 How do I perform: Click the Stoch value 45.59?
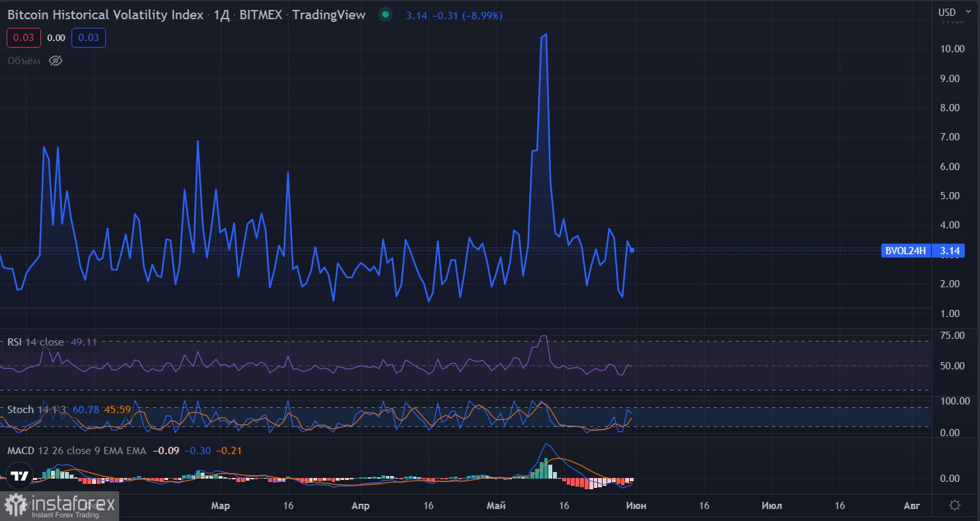click(118, 410)
